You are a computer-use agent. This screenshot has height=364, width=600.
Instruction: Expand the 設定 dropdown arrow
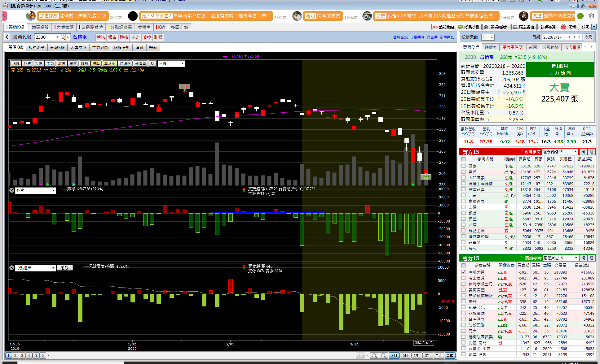(594, 27)
